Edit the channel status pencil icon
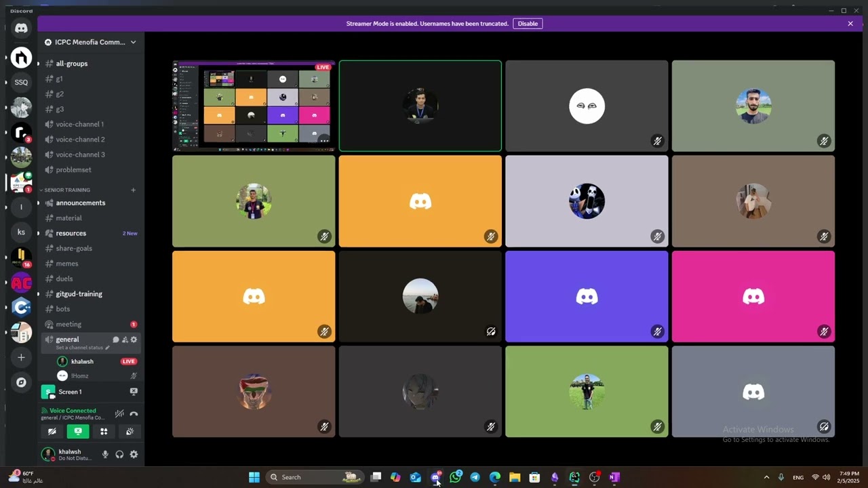Viewport: 868px width, 488px height. point(107,348)
